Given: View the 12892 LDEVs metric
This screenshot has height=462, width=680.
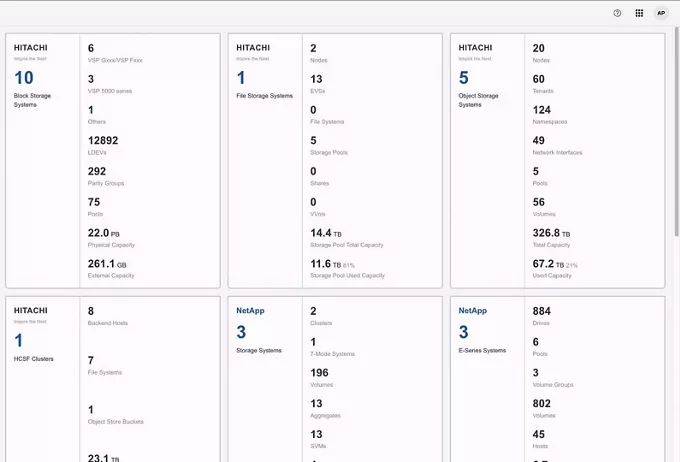Looking at the screenshot, I should pyautogui.click(x=103, y=145).
